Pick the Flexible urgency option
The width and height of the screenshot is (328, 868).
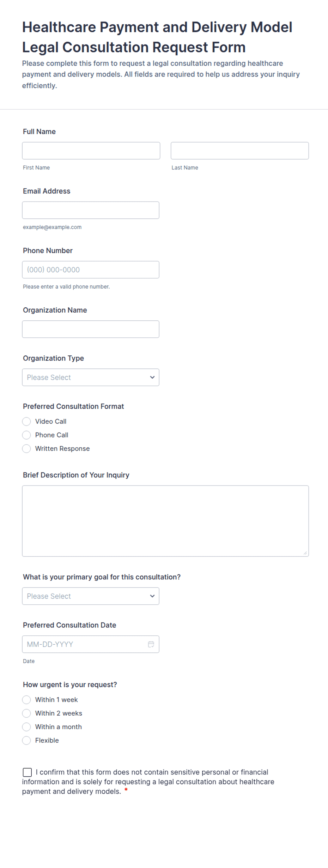point(26,740)
